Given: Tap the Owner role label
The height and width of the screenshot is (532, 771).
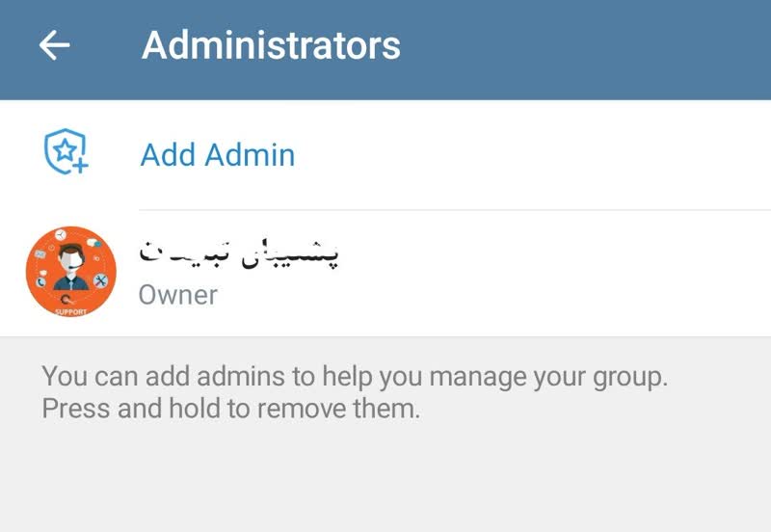Looking at the screenshot, I should click(x=178, y=295).
